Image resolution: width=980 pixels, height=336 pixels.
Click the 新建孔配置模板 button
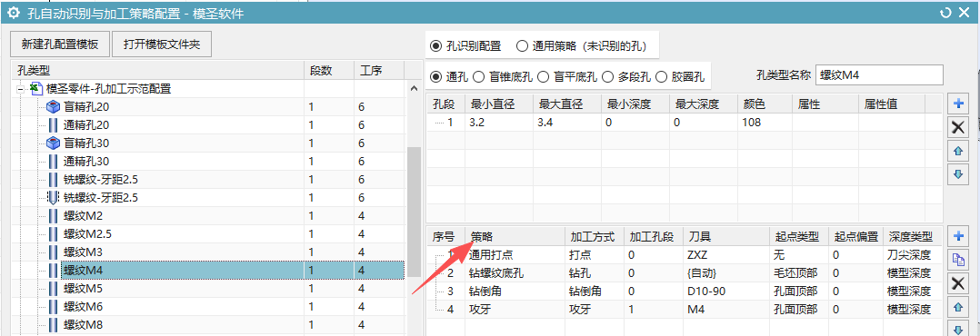[x=60, y=44]
